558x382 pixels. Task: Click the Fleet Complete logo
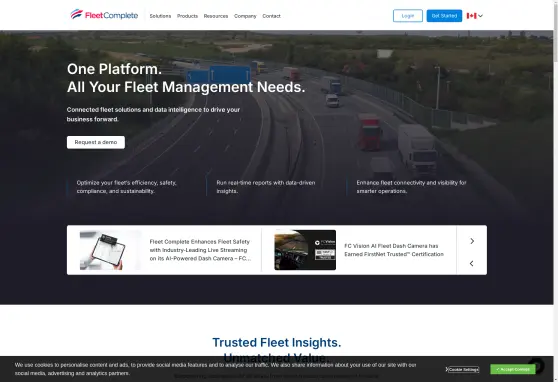[104, 15]
